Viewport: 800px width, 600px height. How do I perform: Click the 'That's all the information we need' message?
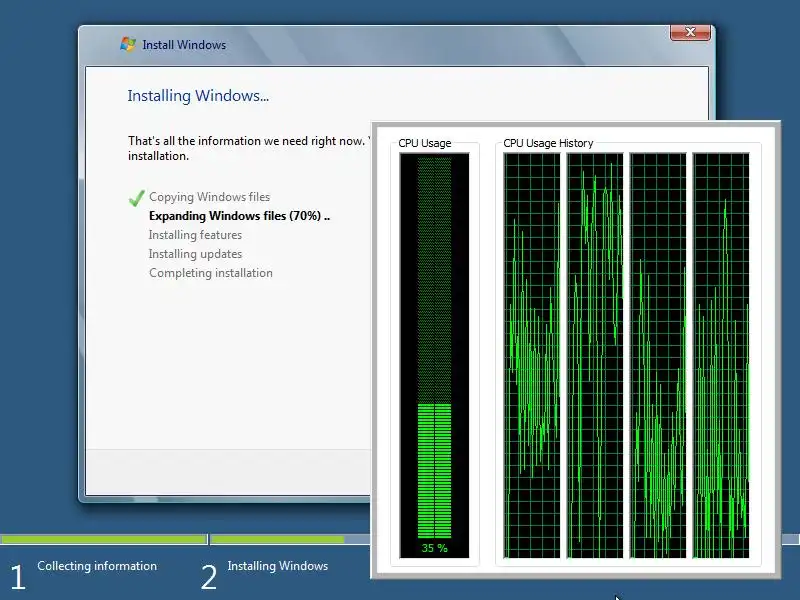tap(249, 148)
